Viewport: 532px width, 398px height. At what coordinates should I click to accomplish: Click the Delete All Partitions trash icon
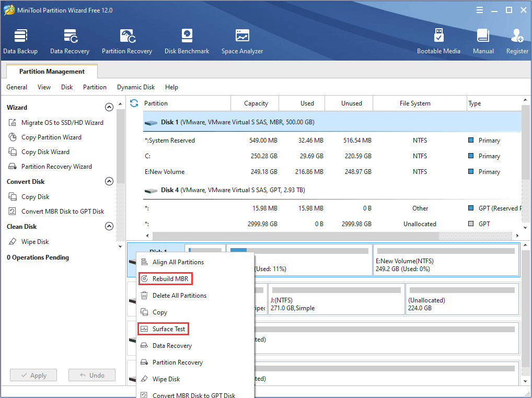pos(144,295)
